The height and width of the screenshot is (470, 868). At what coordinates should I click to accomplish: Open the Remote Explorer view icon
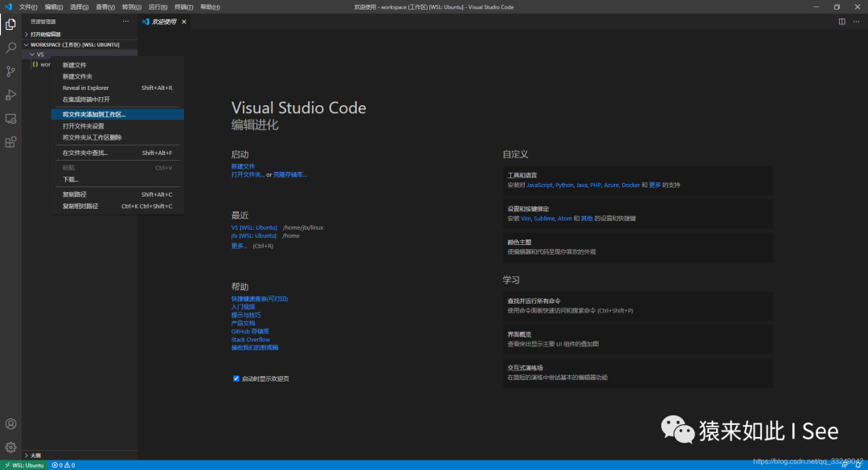tap(10, 118)
